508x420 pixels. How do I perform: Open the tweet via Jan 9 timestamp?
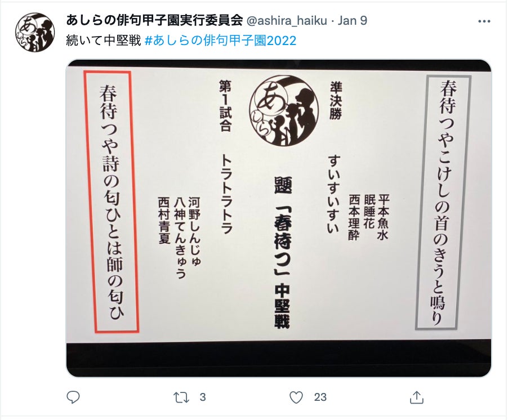pos(352,21)
